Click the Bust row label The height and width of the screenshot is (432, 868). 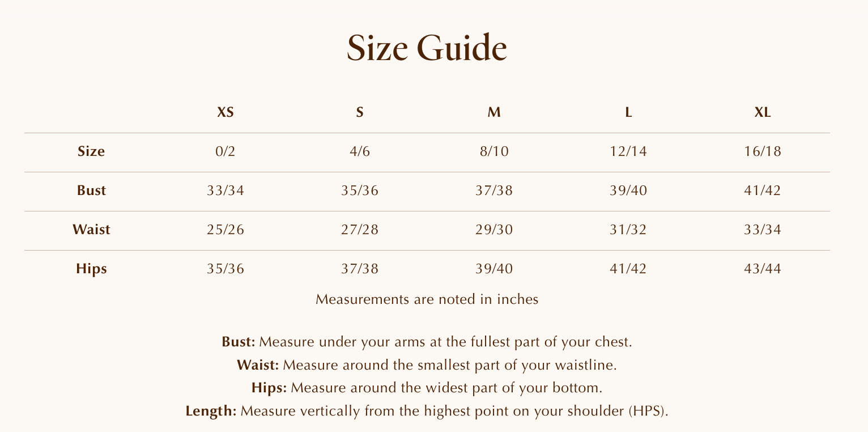click(91, 190)
